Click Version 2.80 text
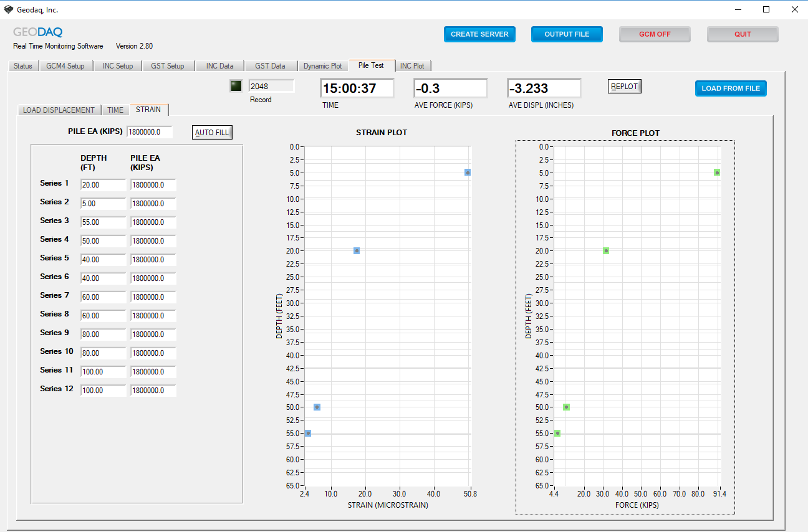The width and height of the screenshot is (808, 532). (134, 46)
